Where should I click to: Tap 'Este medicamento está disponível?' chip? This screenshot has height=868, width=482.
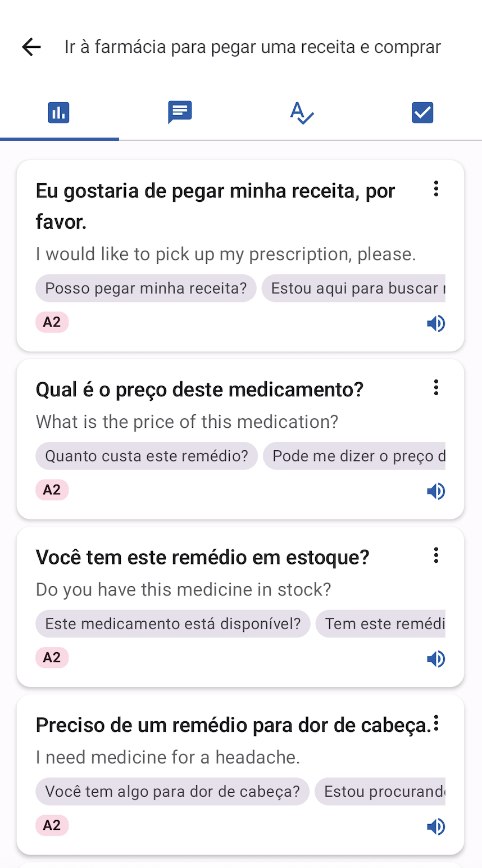pyautogui.click(x=173, y=624)
